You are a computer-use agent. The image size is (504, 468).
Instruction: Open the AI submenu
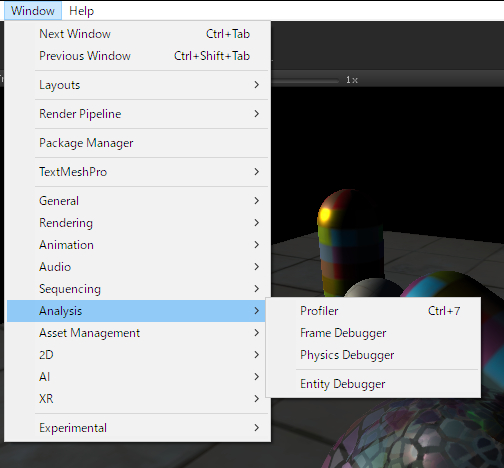click(x=137, y=377)
